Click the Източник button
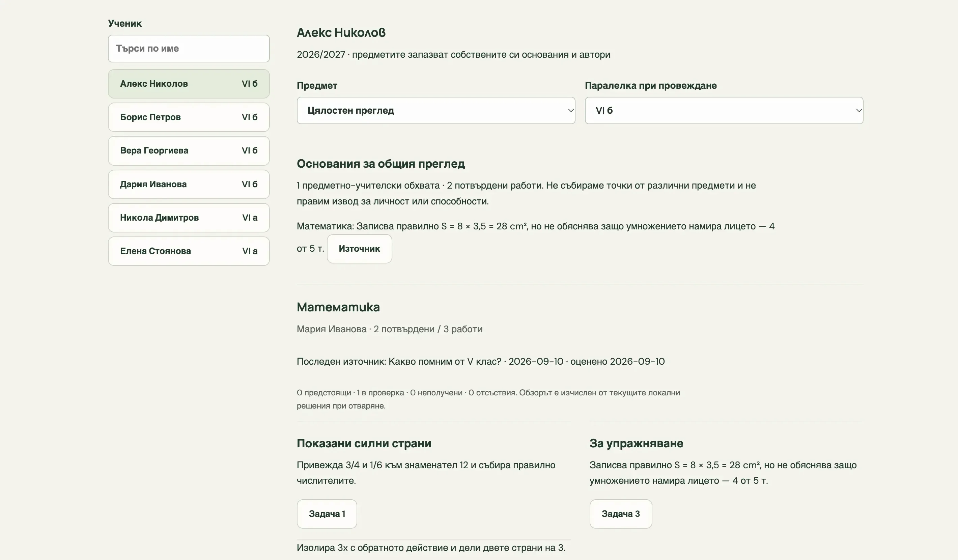The height and width of the screenshot is (560, 958). click(359, 249)
